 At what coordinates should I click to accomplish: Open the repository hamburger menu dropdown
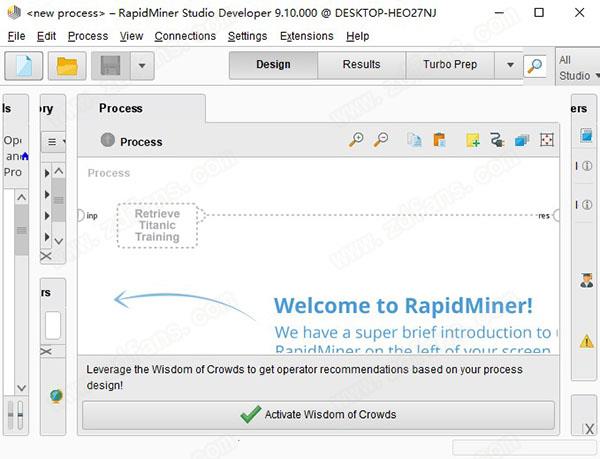(54, 142)
